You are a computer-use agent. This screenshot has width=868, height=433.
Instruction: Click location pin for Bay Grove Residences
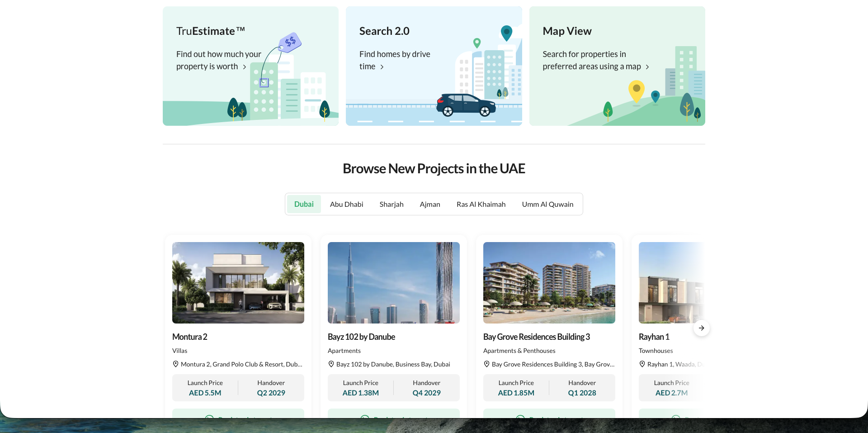point(486,364)
